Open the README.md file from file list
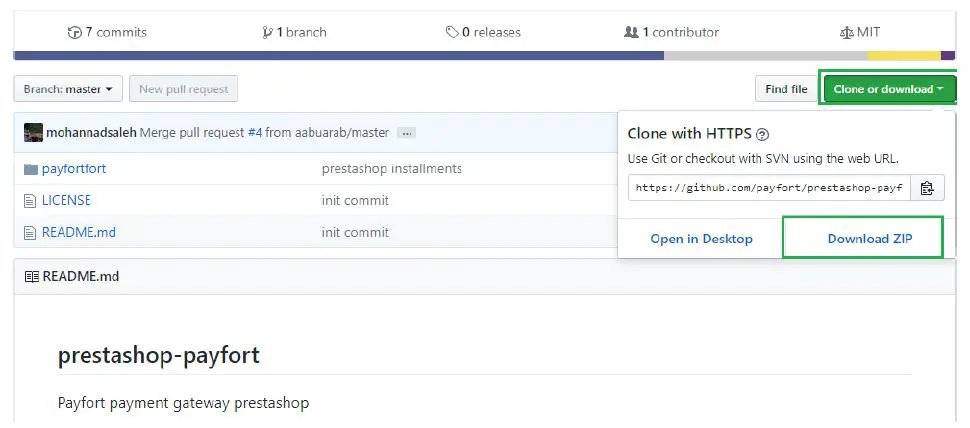 (79, 233)
